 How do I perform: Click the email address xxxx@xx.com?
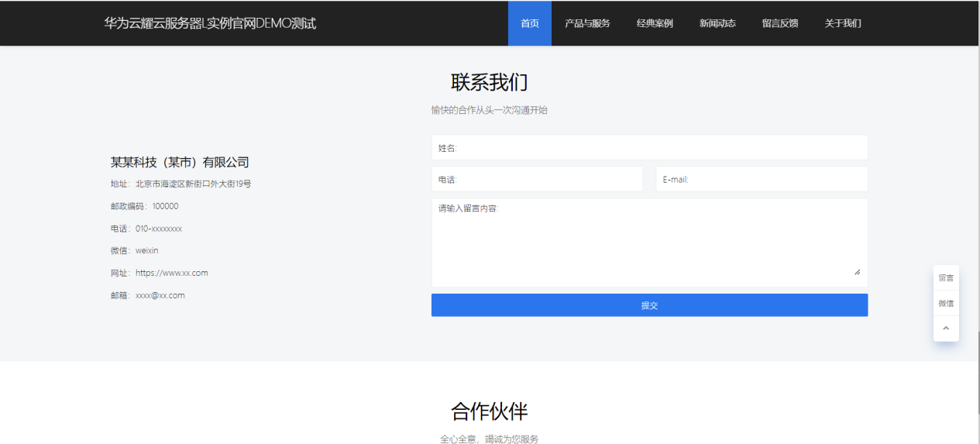[x=160, y=295]
